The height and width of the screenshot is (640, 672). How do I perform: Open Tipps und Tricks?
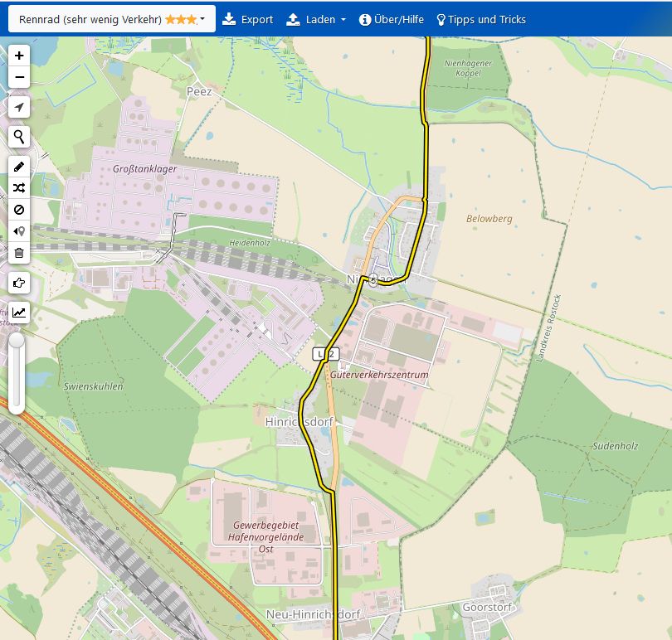(x=481, y=19)
